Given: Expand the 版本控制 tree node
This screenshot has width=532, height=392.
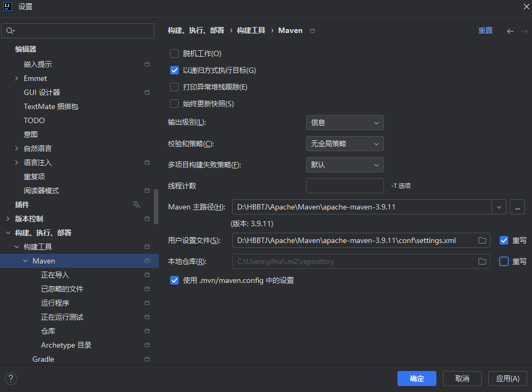Looking at the screenshot, I should (8, 219).
